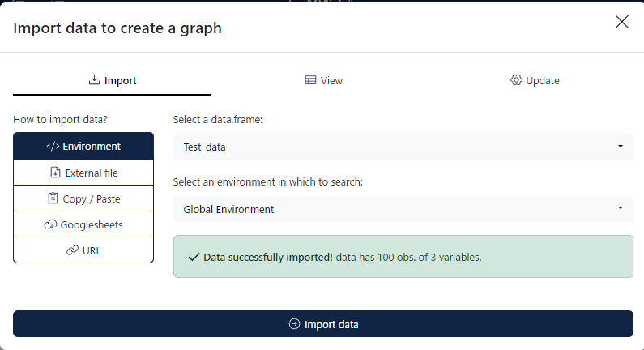644x350 pixels.
Task: Click the Import data button
Action: 323,324
